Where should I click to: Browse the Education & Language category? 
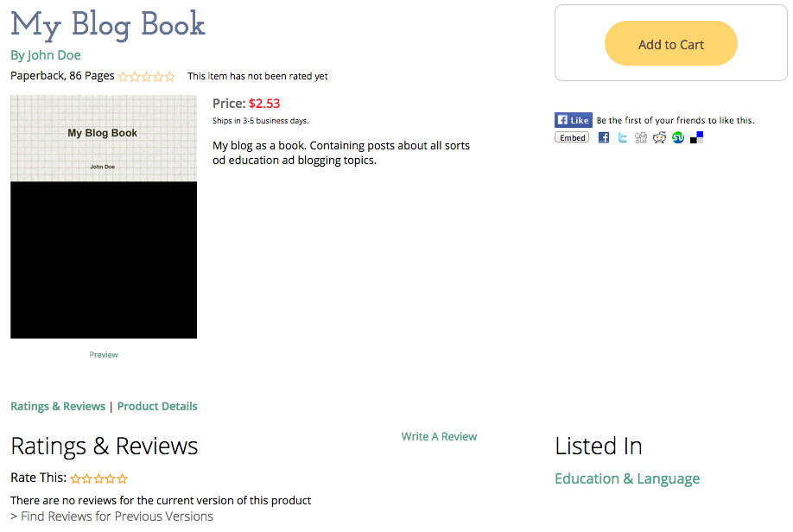pyautogui.click(x=626, y=478)
